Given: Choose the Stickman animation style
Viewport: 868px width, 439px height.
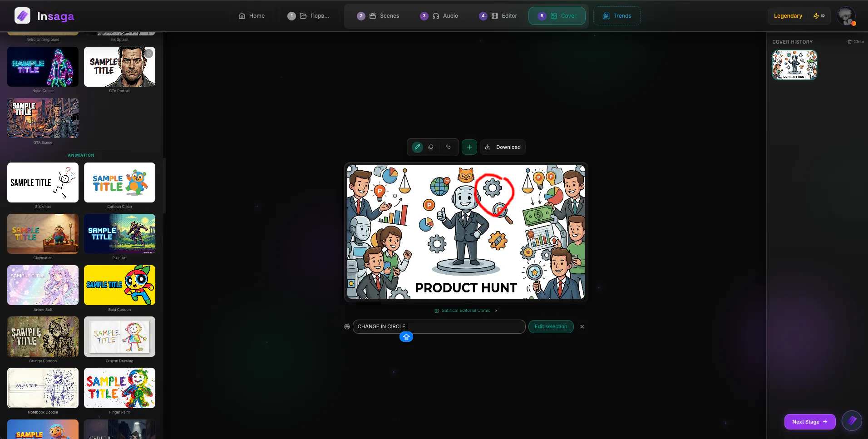Looking at the screenshot, I should [x=43, y=183].
